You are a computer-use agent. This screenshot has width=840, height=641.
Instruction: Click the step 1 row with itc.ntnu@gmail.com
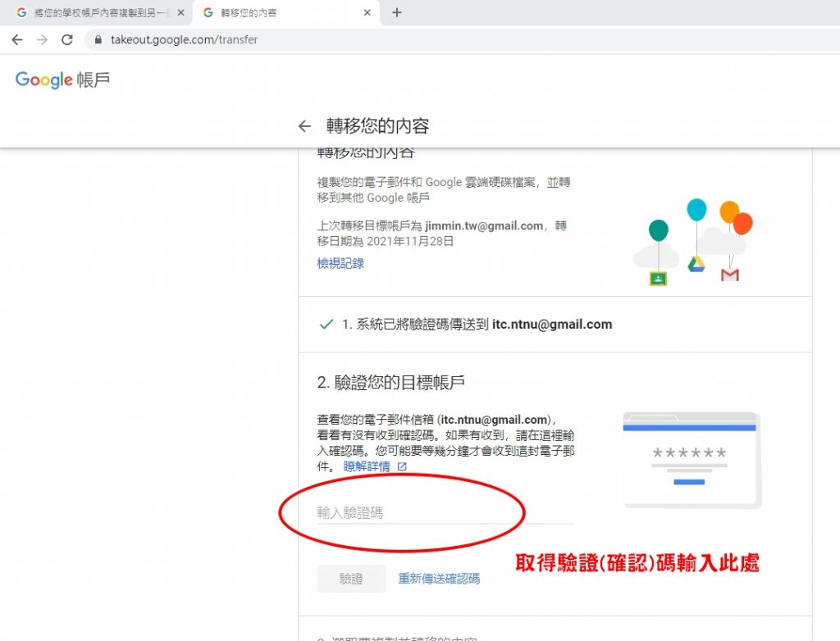[555, 325]
